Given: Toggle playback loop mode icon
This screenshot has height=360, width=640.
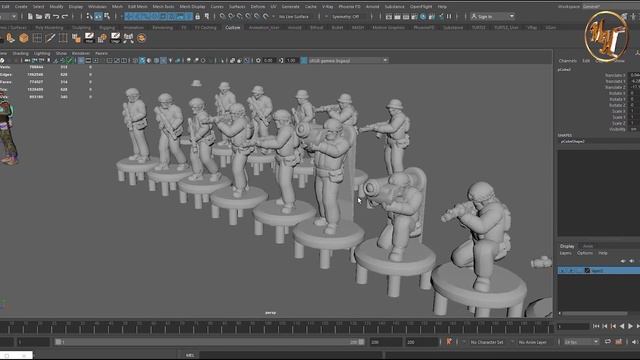Looking at the screenshot, I should click(608, 342).
